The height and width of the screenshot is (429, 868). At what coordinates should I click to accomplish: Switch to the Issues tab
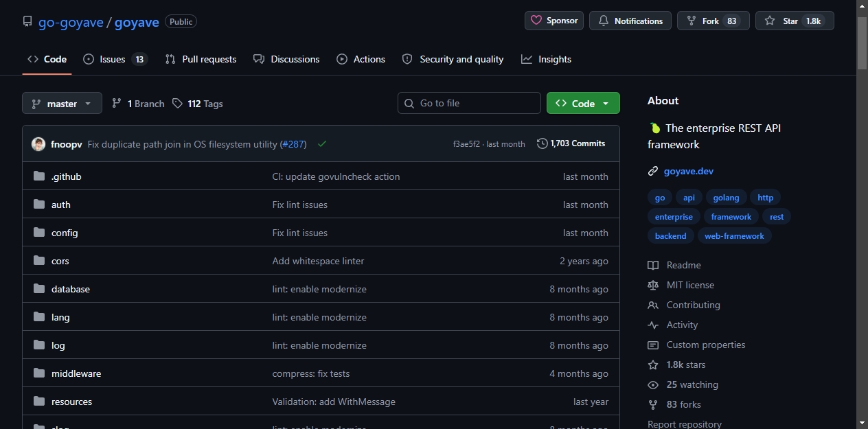pyautogui.click(x=115, y=59)
